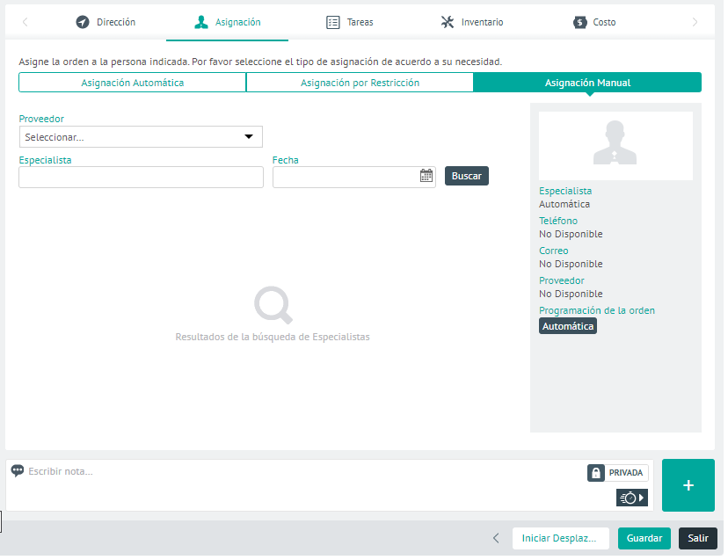Select Asignación Automática mode
728x560 pixels.
click(x=132, y=83)
